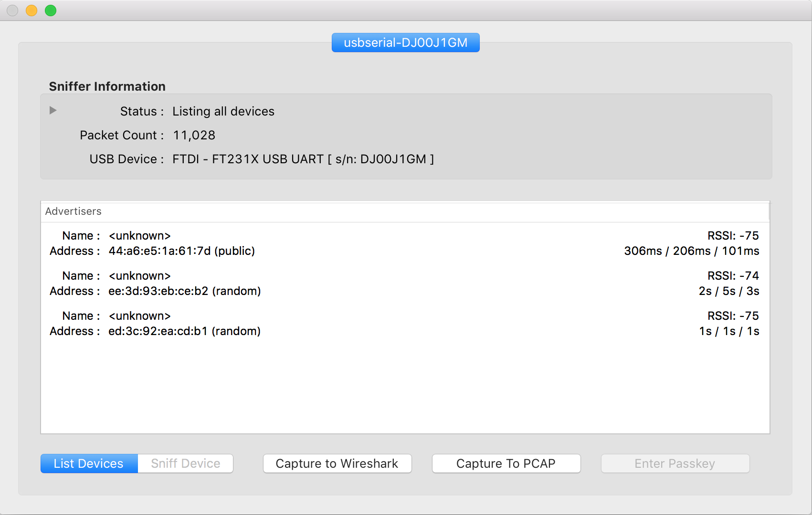Viewport: 812px width, 515px height.
Task: Start Capture to Wireshark
Action: tap(337, 463)
